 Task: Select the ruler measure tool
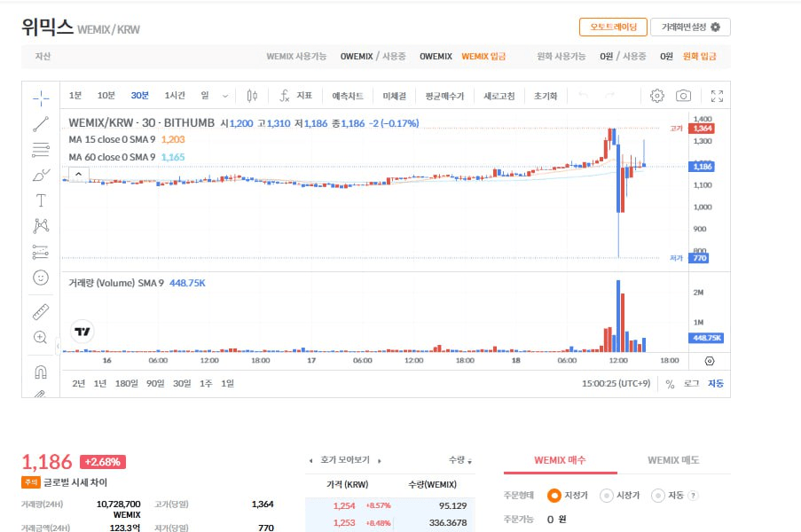(x=41, y=312)
